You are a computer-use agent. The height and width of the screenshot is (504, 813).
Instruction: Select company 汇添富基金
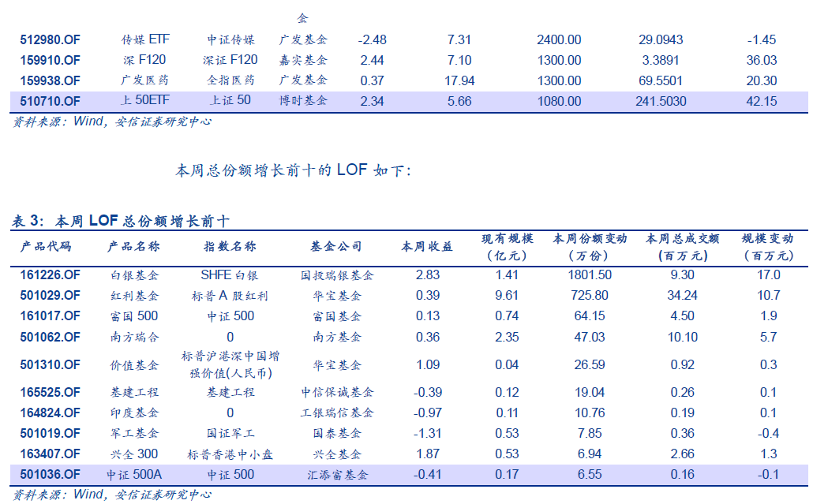337,475
